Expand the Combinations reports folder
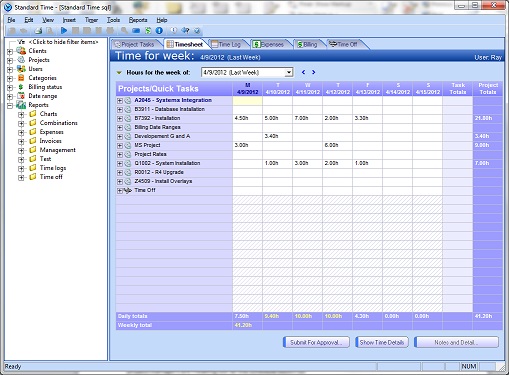The width and height of the screenshot is (509, 375). click(x=21, y=123)
